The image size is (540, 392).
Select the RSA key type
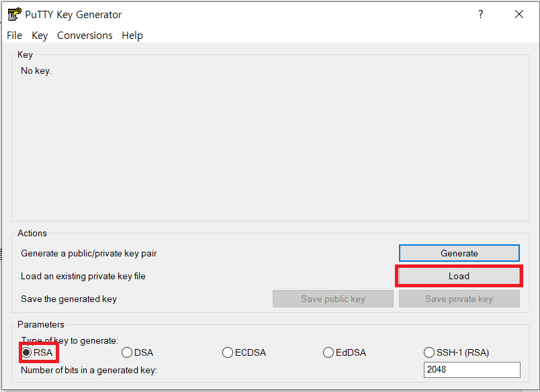(37, 352)
